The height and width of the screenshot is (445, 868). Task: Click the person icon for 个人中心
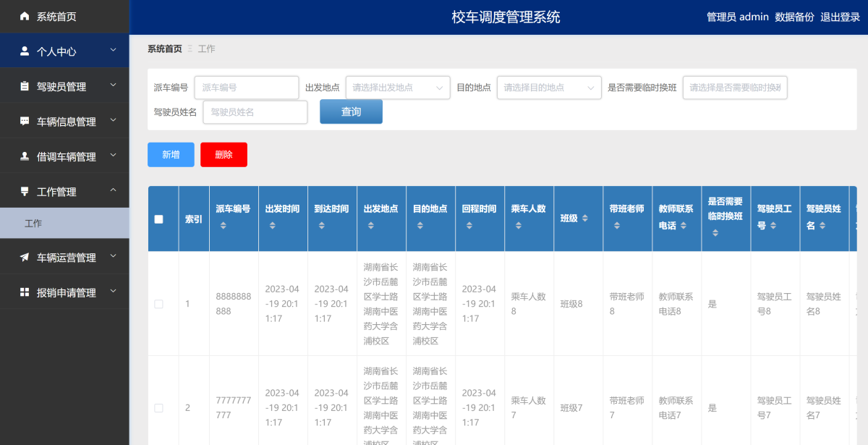(x=25, y=51)
